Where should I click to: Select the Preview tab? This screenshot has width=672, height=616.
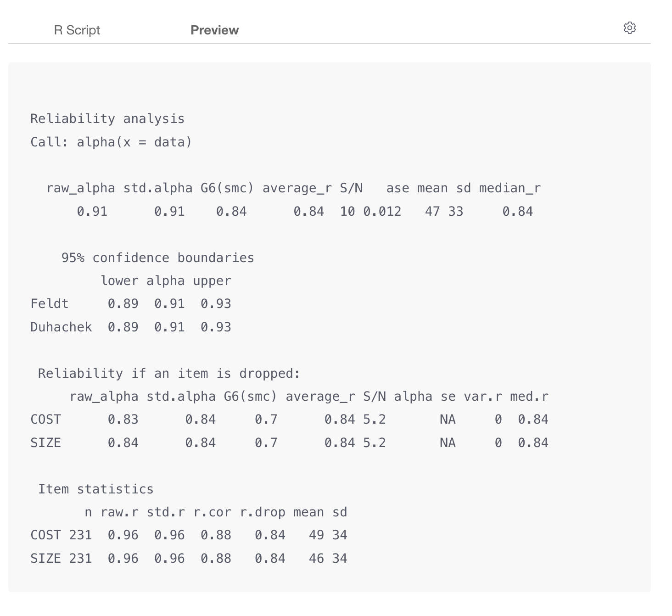[215, 30]
